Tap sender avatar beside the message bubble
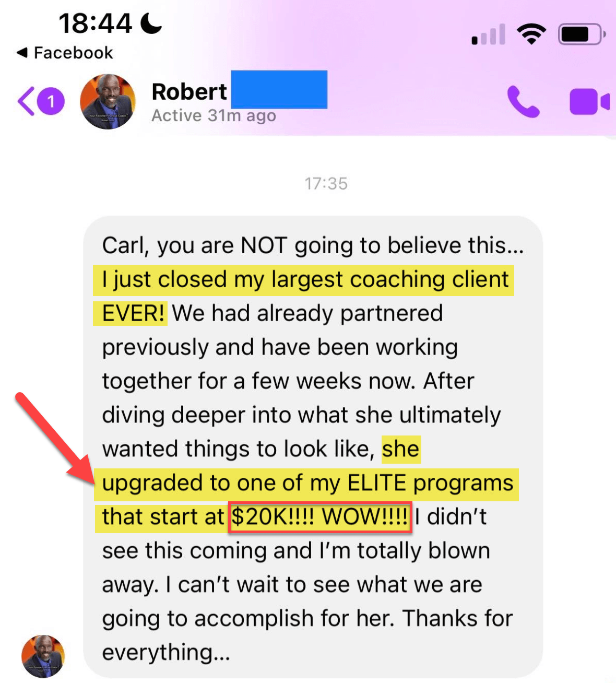The height and width of the screenshot is (683, 616). click(43, 656)
